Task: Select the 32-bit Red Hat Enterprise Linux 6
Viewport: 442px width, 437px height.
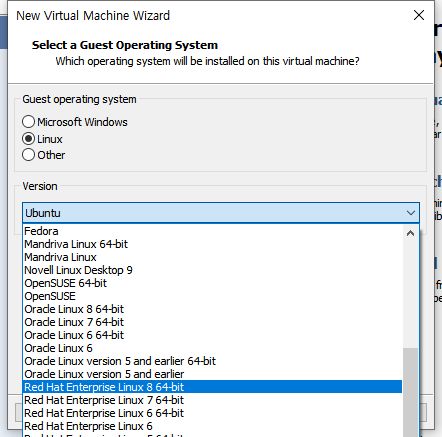Action: pyautogui.click(x=212, y=426)
